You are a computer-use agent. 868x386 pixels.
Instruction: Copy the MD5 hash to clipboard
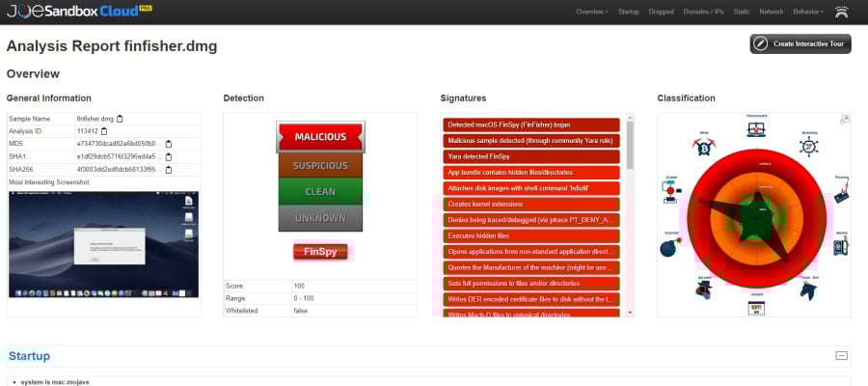pyautogui.click(x=168, y=144)
